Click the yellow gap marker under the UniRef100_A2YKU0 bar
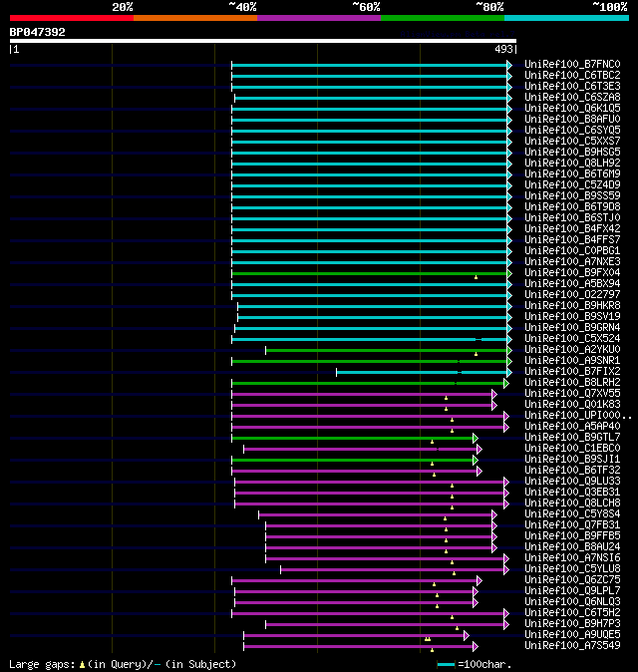This screenshot has width=638, height=672. point(477,354)
